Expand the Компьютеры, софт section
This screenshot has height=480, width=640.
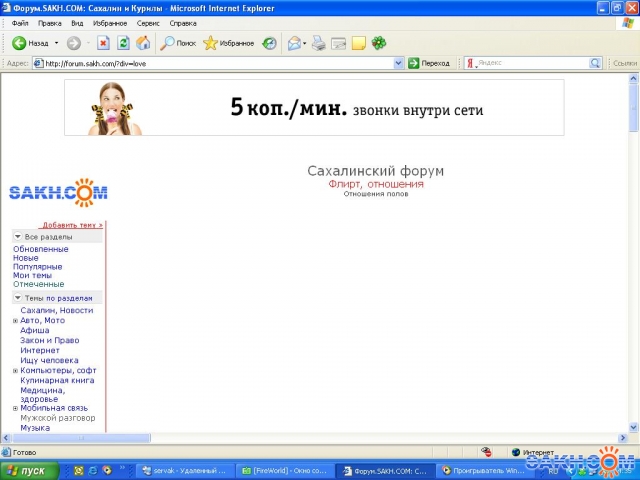[x=16, y=371]
